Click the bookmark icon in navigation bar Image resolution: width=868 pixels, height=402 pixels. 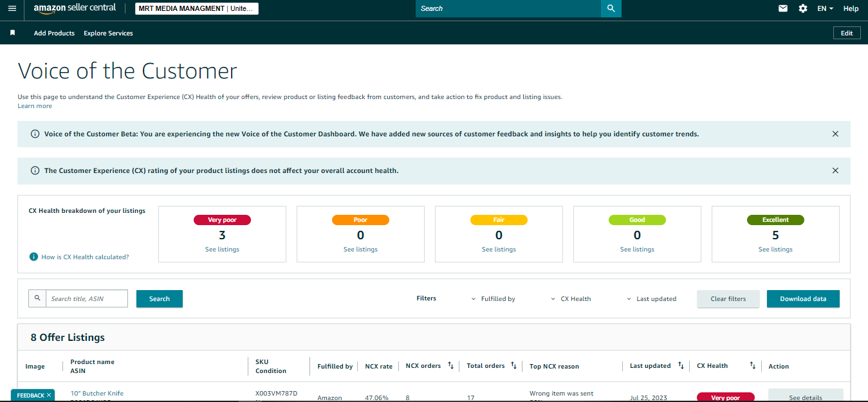tap(12, 33)
